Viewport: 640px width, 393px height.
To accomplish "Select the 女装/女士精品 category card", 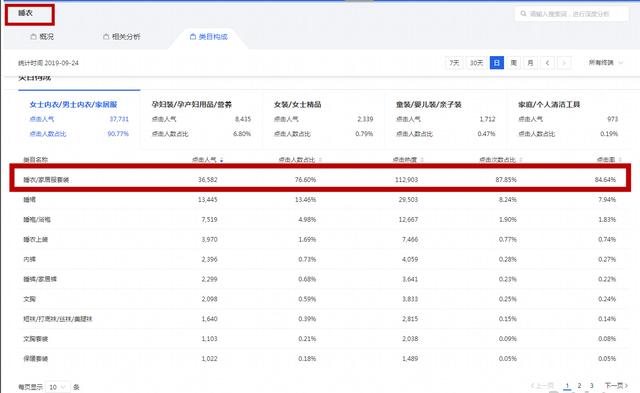I will (x=323, y=119).
